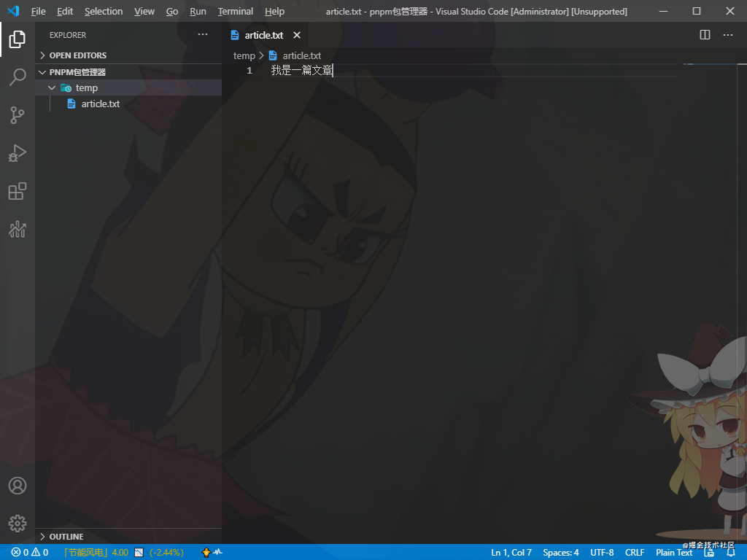
Task: Select article.txt in the file tree
Action: pos(128,104)
